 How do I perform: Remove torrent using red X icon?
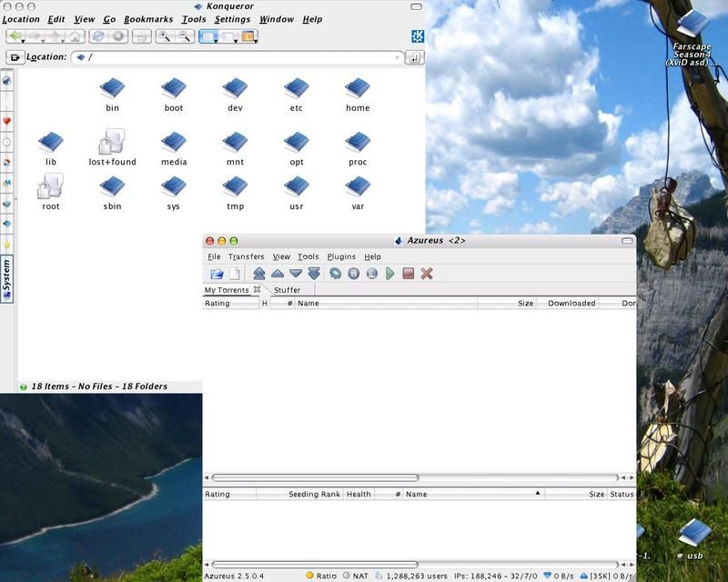[425, 275]
